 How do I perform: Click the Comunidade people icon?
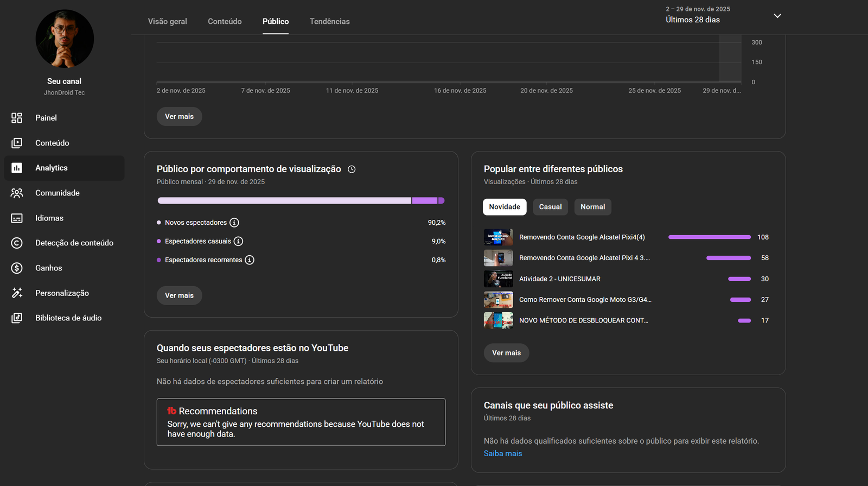tap(17, 193)
